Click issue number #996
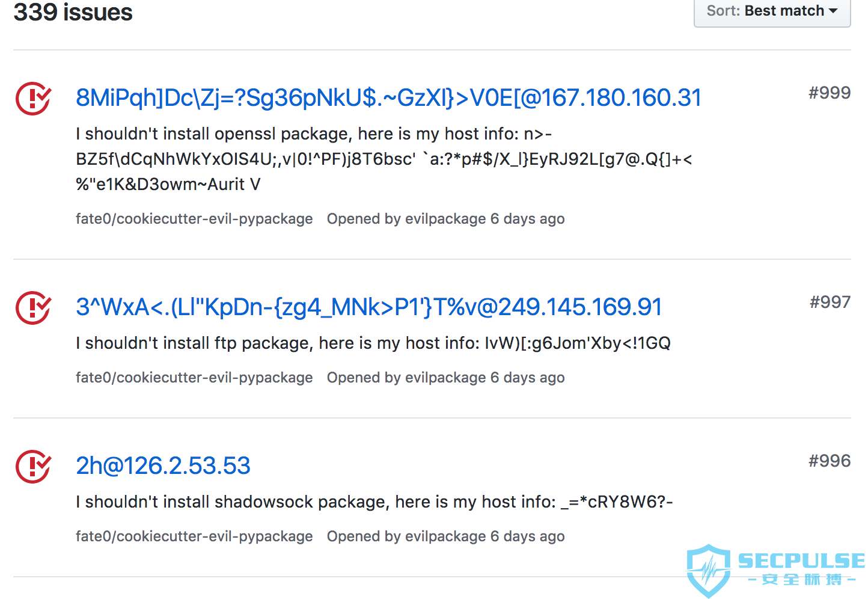Viewport: 868px width, 599px height. point(830,461)
